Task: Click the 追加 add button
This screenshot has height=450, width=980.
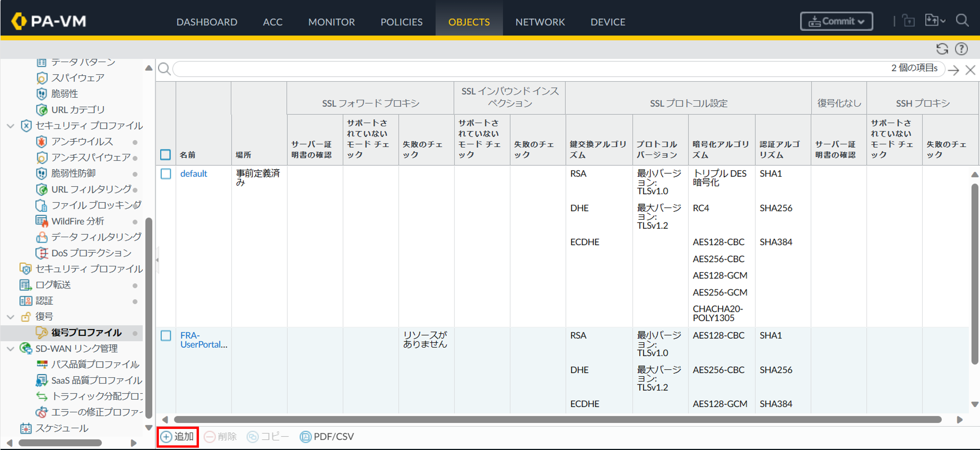Action: (177, 436)
